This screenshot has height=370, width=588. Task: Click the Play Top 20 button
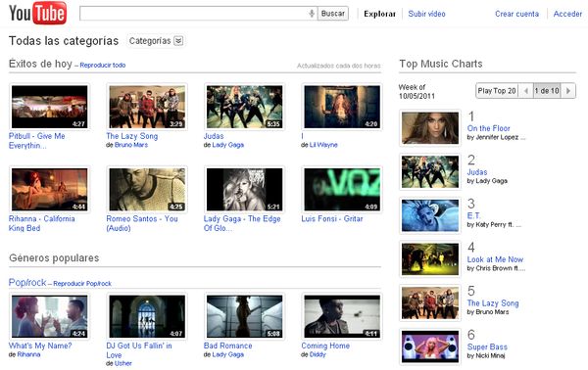pos(497,91)
